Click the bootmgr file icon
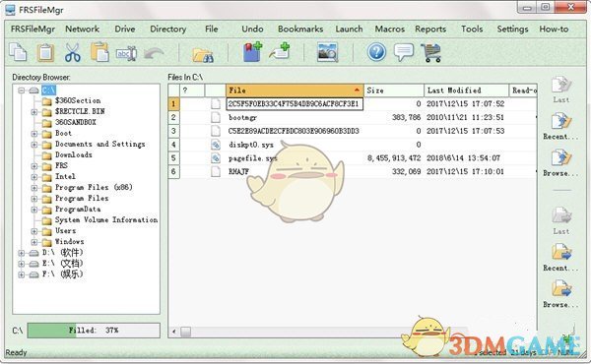The height and width of the screenshot is (364, 591). pos(216,117)
